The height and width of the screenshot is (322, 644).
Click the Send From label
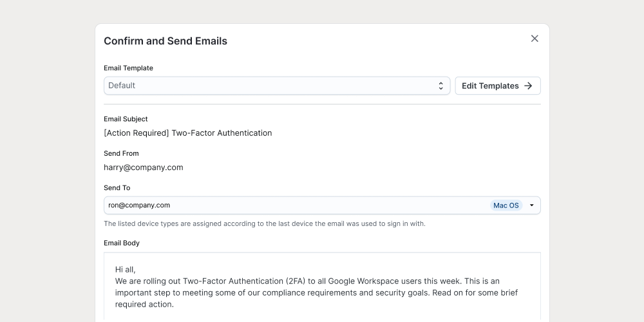point(121,153)
